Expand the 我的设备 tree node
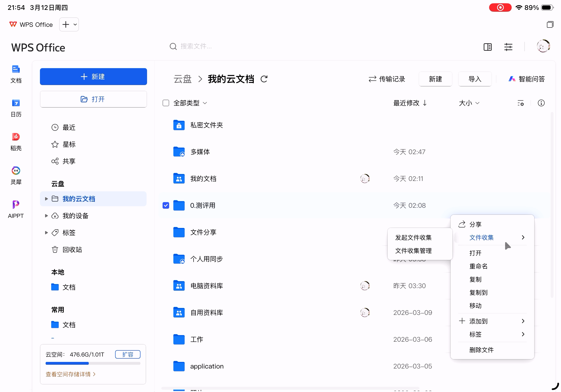The width and height of the screenshot is (561, 392). [46, 216]
